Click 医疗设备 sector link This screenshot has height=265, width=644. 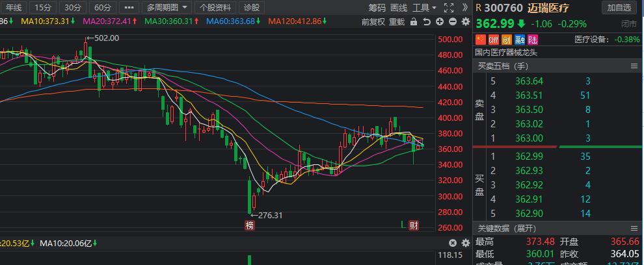591,40
